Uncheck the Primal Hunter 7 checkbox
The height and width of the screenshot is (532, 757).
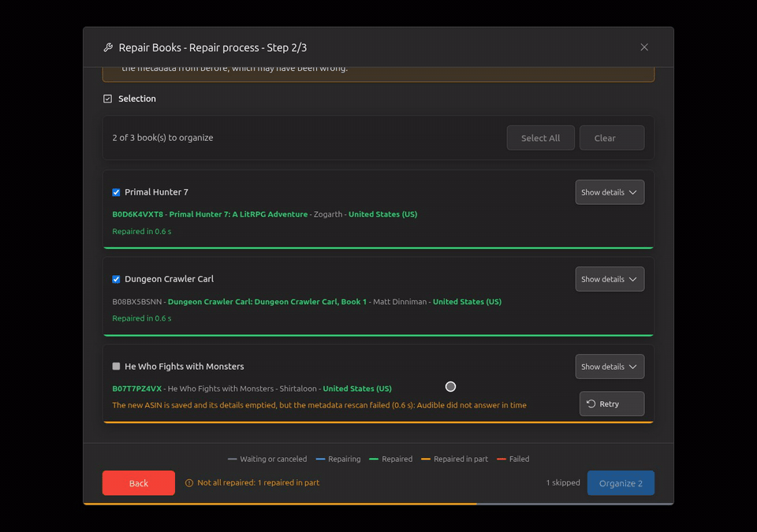(117, 192)
